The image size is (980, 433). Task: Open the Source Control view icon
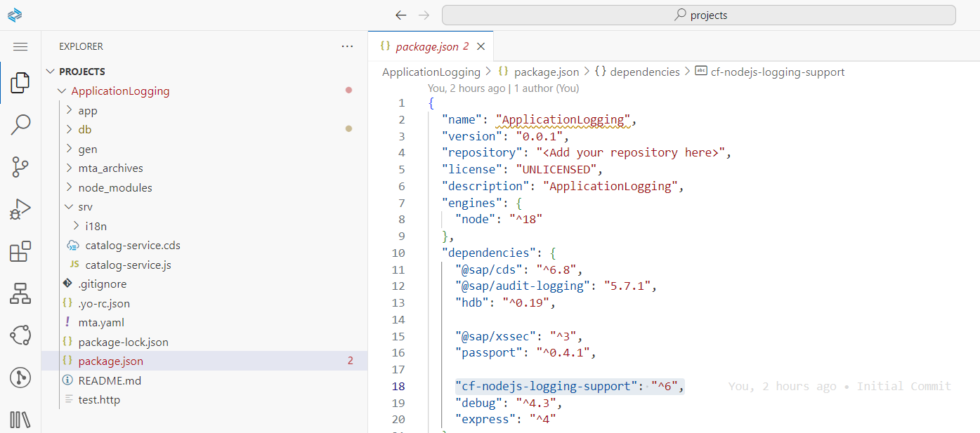point(20,168)
